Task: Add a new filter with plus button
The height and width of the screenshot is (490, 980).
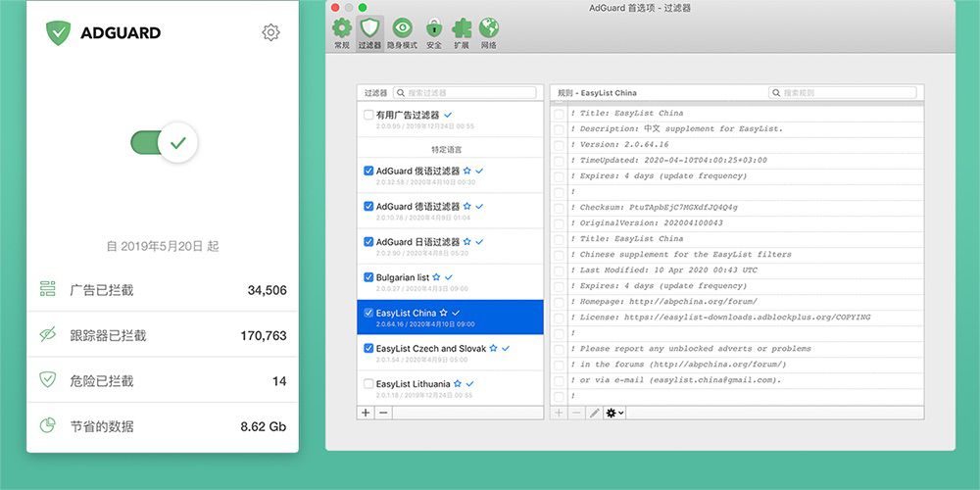Action: (x=366, y=413)
